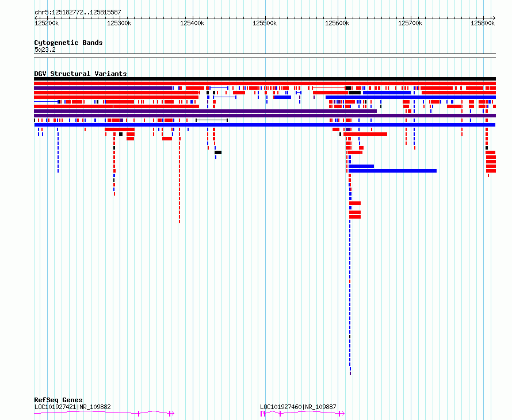Click the 125600k ruler label
The image size is (512, 420).
pos(337,23)
